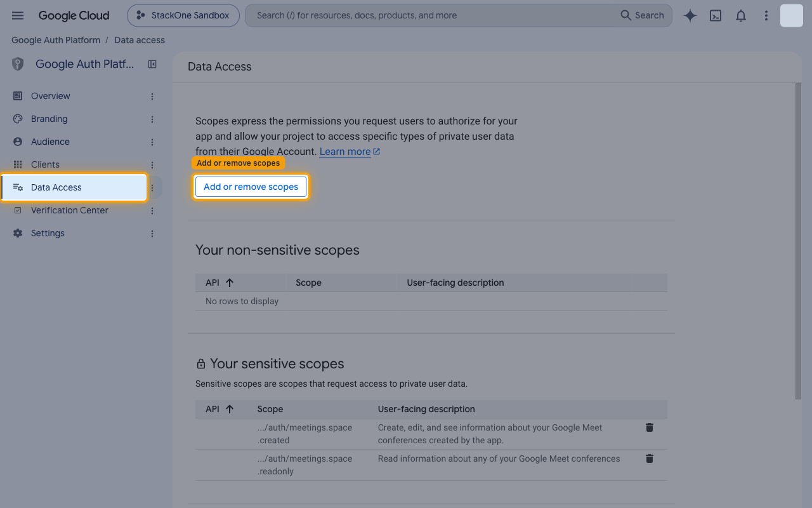Focus the resource search field
Image resolution: width=812 pixels, height=508 pixels.
[x=431, y=15]
